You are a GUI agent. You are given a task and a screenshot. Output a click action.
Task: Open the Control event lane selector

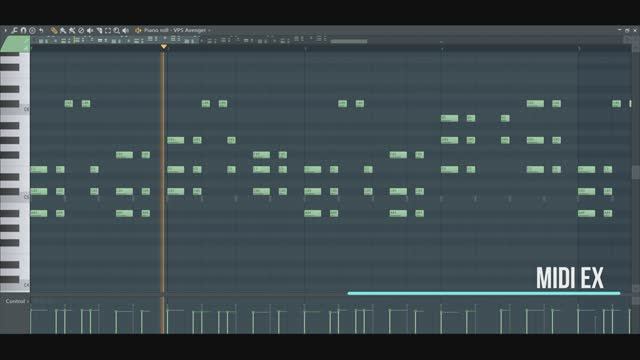[x=17, y=301]
